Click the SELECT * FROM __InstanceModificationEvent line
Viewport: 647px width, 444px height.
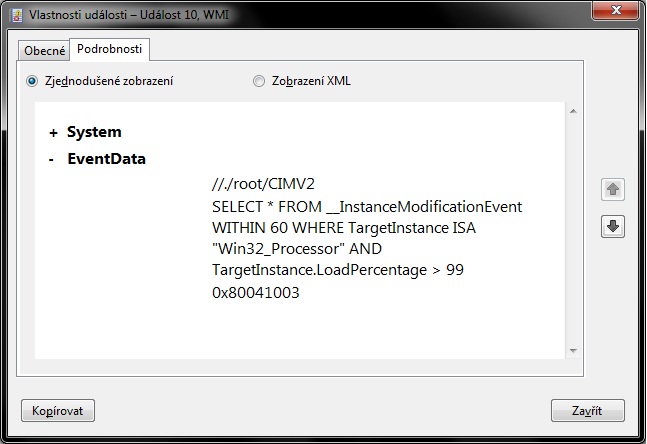click(367, 206)
